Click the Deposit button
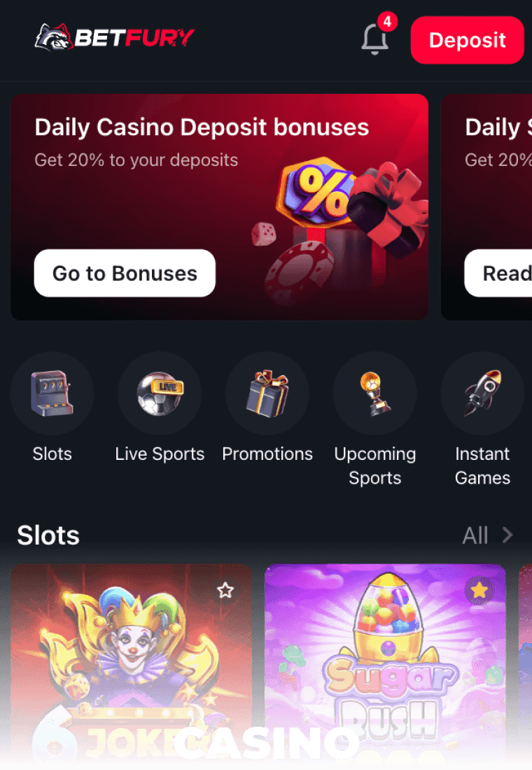The image size is (532, 770). [x=467, y=40]
